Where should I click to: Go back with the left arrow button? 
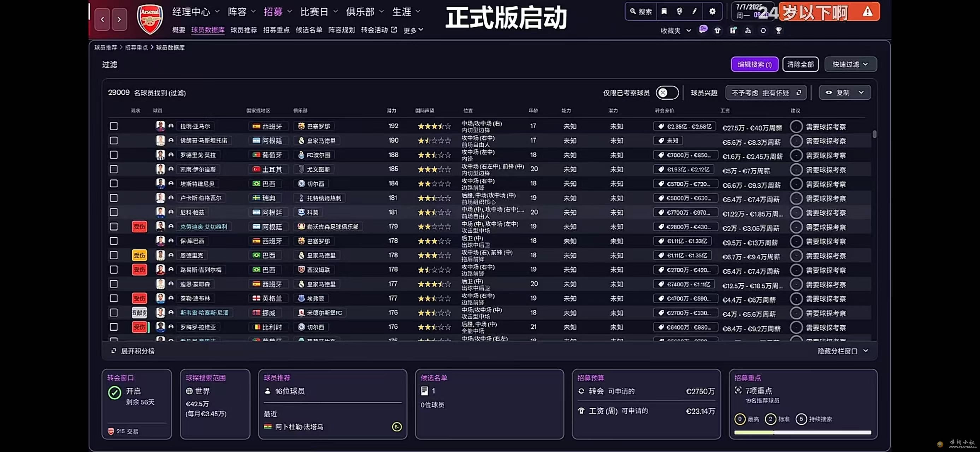coord(102,19)
